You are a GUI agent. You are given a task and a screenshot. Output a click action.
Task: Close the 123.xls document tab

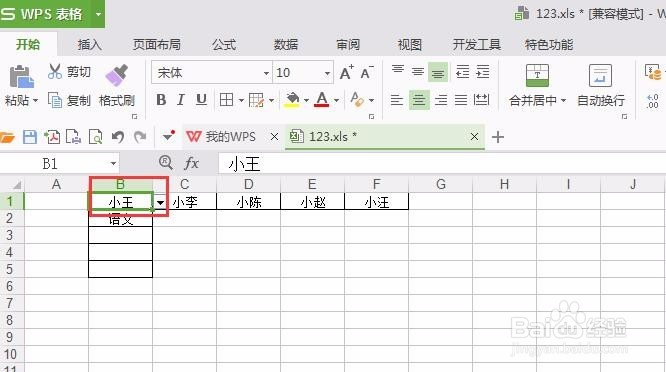[474, 136]
